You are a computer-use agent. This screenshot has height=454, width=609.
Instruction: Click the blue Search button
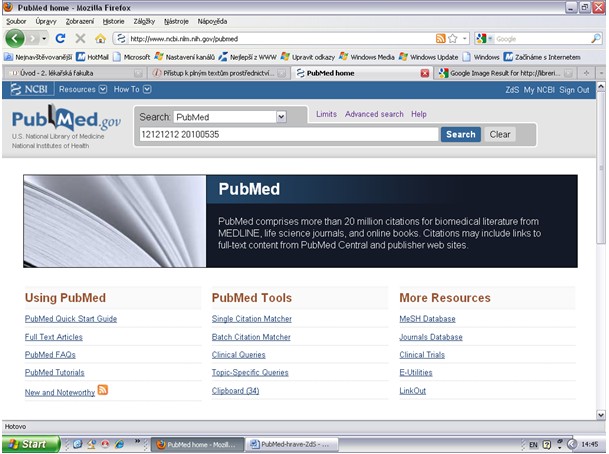tap(461, 134)
